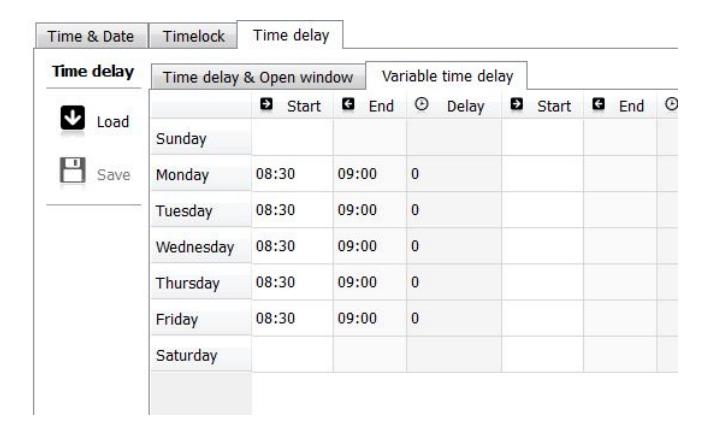Click the first End column arrow icon
Screen dimensions: 710x435
click(348, 105)
